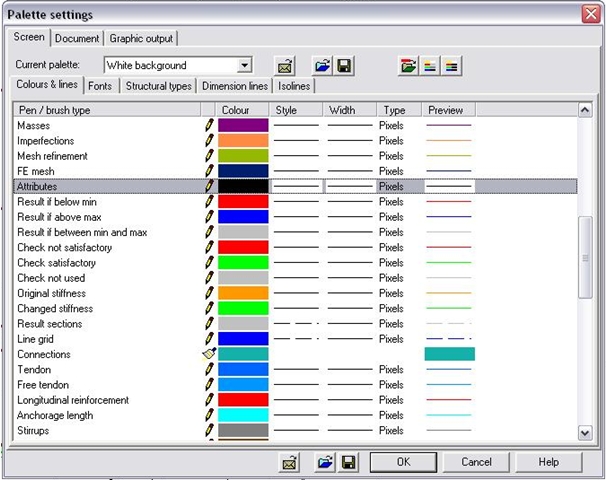Click the top open palette folder icon
Image resolution: width=606 pixels, height=480 pixels.
tap(321, 66)
